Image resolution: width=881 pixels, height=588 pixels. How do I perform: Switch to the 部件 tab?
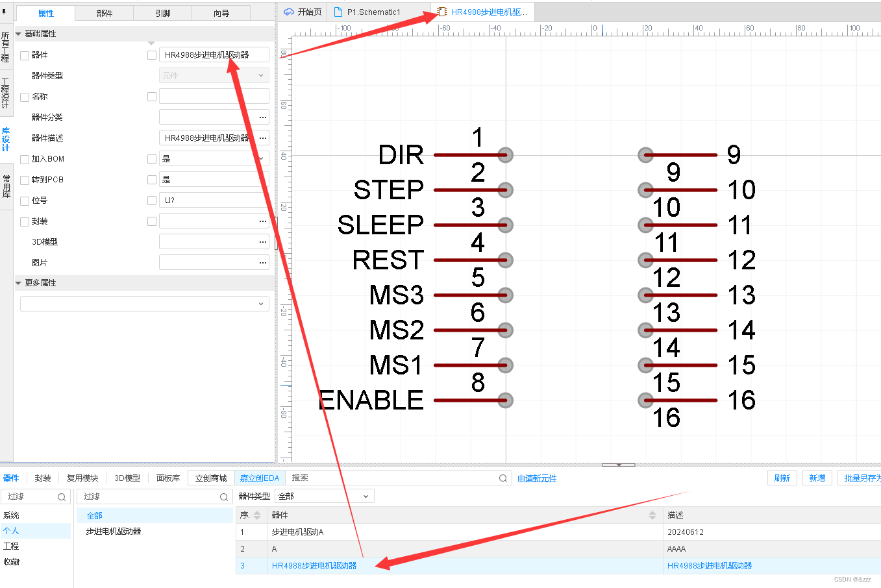[105, 13]
